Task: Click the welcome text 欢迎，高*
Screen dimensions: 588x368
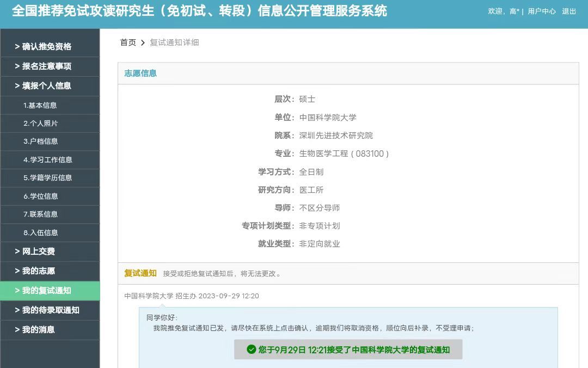Action: click(x=503, y=11)
